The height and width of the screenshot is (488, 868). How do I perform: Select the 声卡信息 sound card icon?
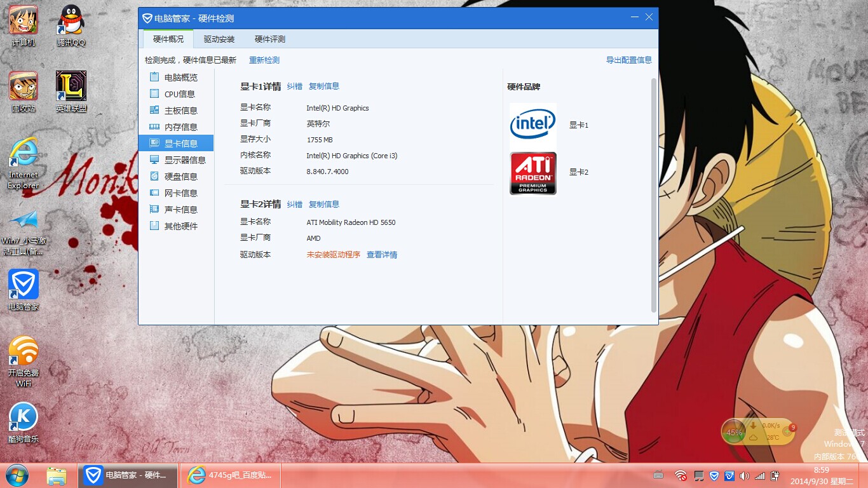(x=154, y=209)
